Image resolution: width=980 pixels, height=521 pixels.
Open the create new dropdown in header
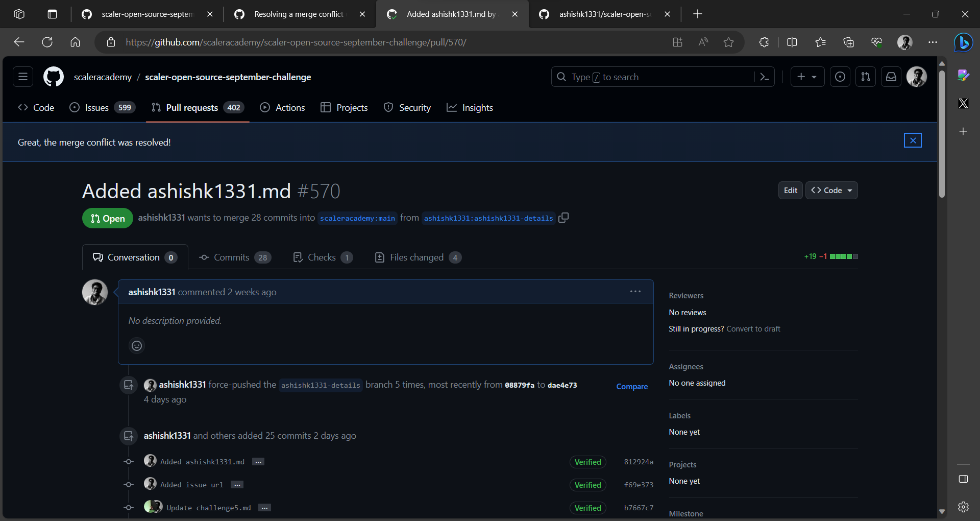pyautogui.click(x=807, y=77)
